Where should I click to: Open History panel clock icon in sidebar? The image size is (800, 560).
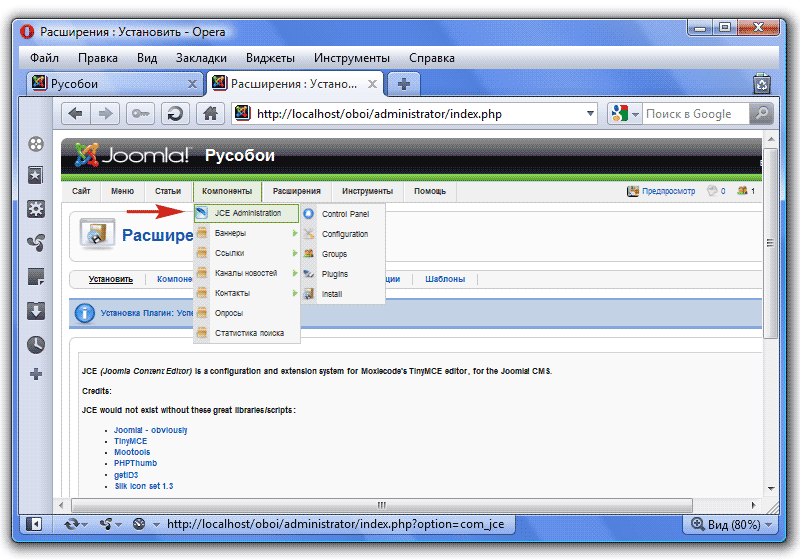coord(36,344)
